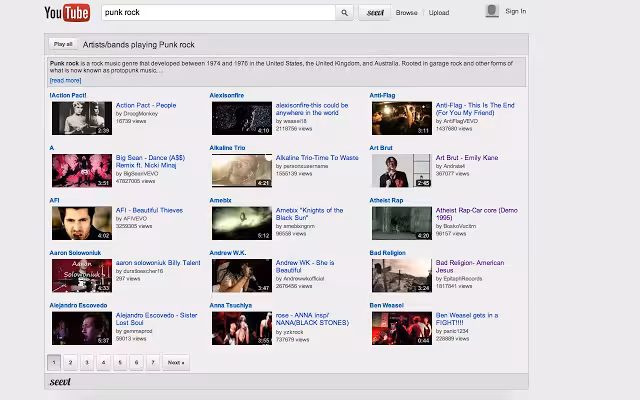
Task: Play aaron solowoniuk Billy Talent thumbnail
Action: pyautogui.click(x=82, y=276)
